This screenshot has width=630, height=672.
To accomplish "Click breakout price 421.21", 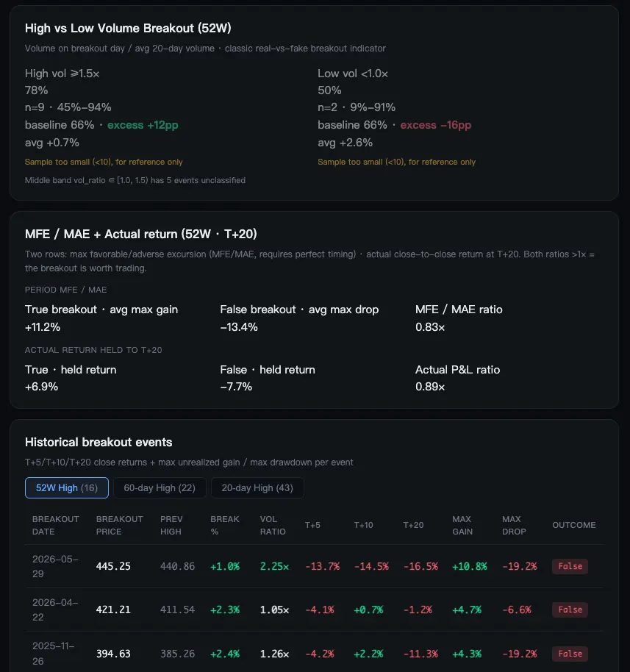I will [x=113, y=610].
